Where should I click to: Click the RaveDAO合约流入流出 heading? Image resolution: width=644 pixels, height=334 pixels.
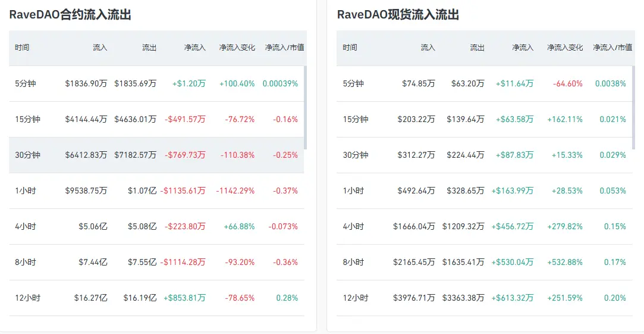[x=70, y=15]
